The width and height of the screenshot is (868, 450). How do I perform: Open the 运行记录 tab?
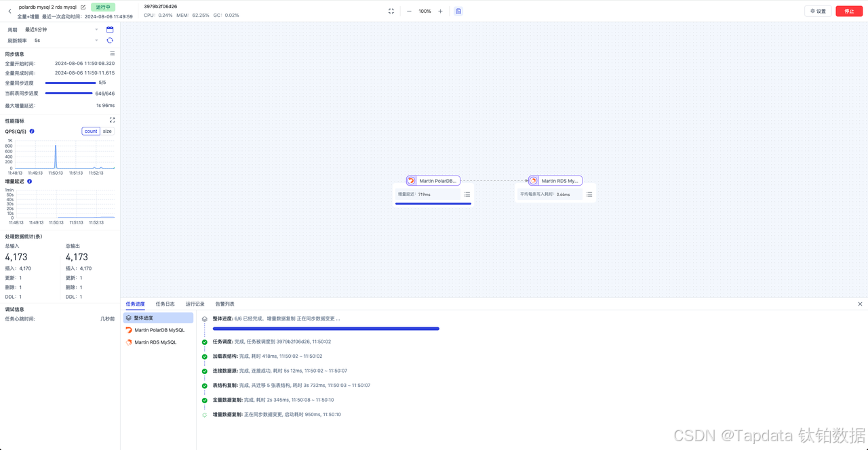coord(195,304)
